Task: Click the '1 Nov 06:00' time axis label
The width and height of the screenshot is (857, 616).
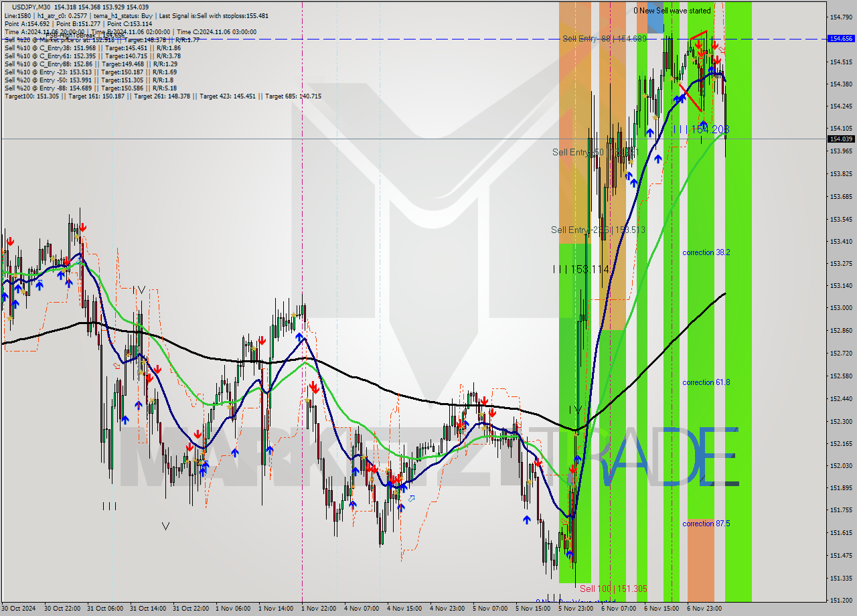Action: point(234,609)
